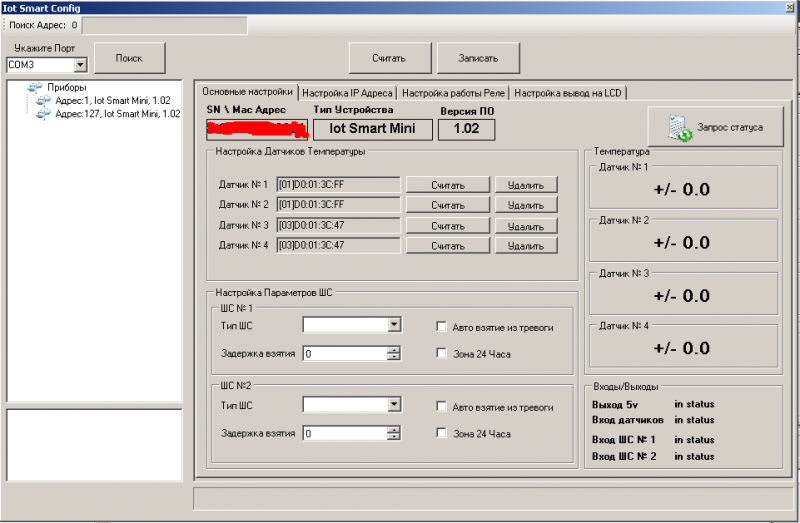Close the Iot Smart Config window
Viewport: 800px width, 523px height.
(790, 7)
